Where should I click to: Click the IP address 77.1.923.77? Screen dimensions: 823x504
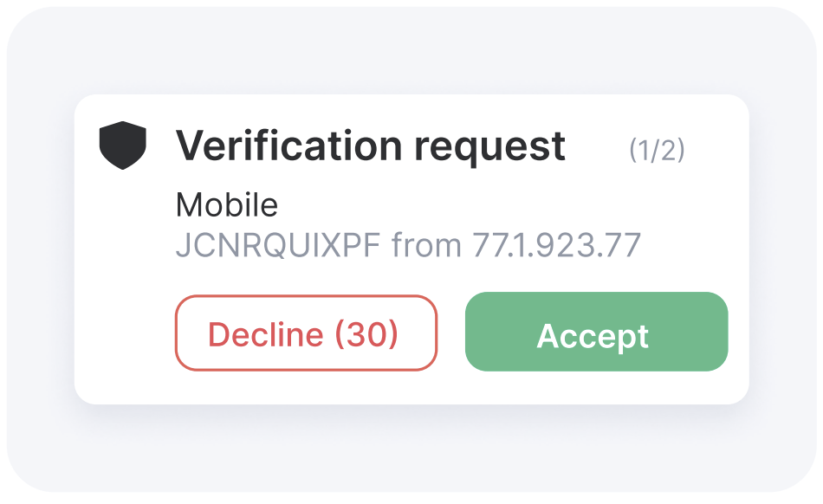(556, 245)
